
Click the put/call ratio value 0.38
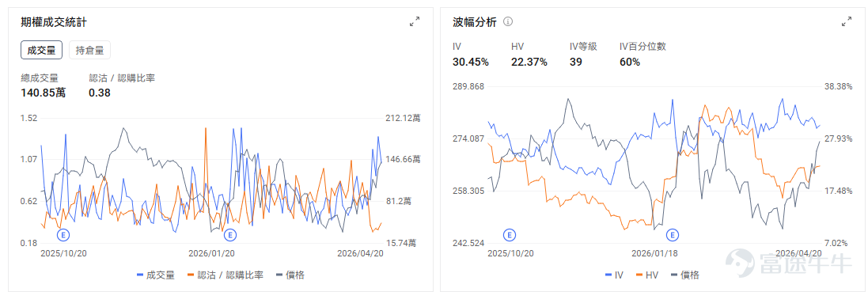tap(100, 93)
